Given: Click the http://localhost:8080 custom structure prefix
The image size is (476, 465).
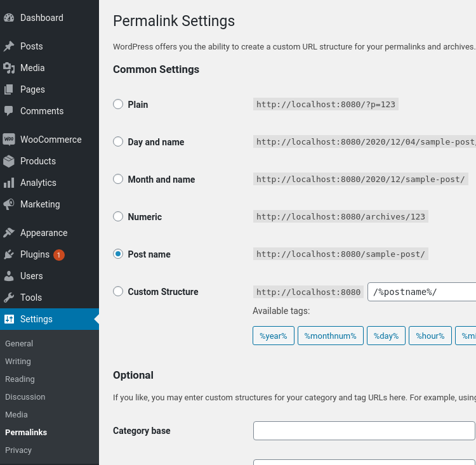Looking at the screenshot, I should coord(308,292).
